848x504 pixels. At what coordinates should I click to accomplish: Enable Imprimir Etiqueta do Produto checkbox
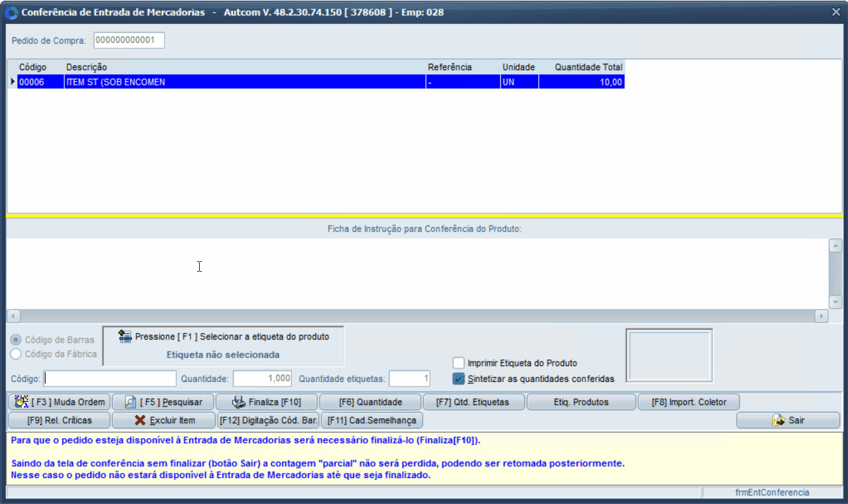click(459, 363)
